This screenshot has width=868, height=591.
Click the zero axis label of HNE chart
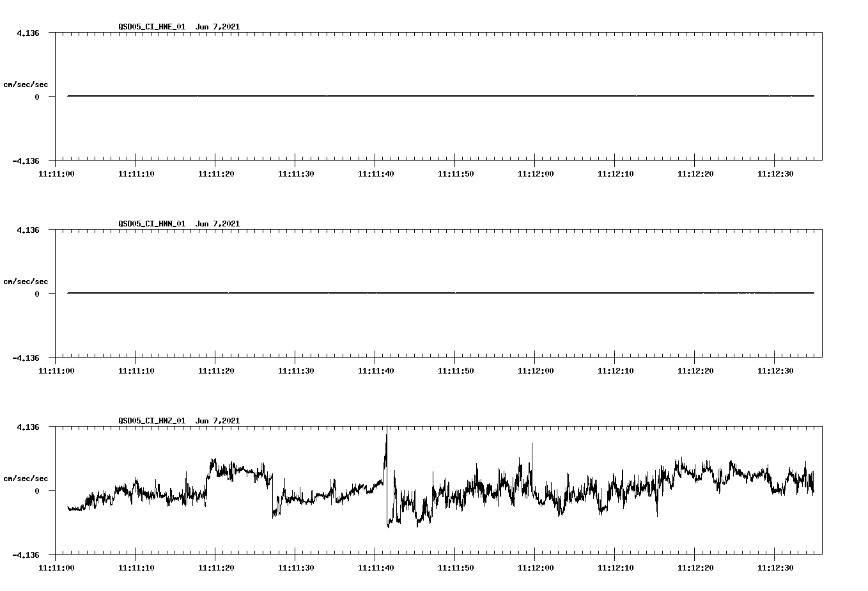tap(37, 97)
